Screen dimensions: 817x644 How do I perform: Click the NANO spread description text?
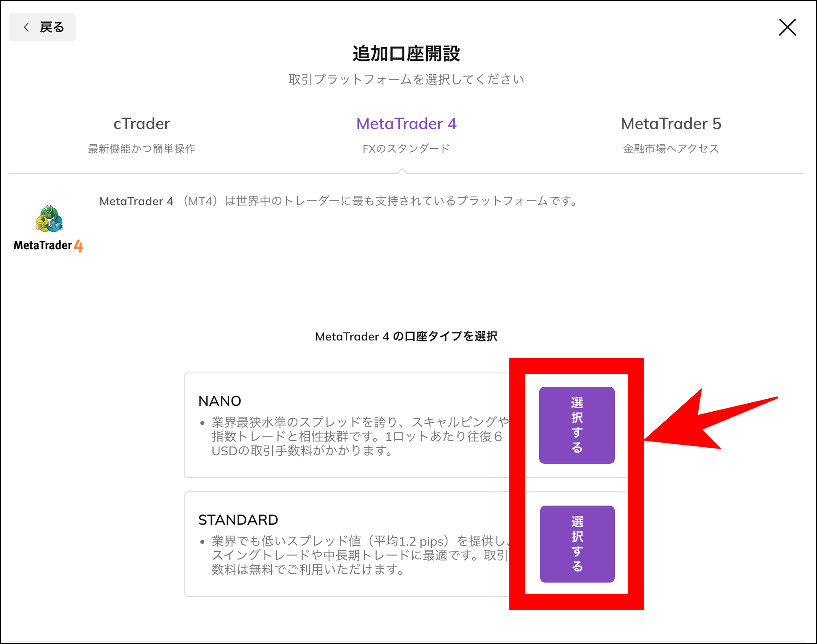coord(360,436)
